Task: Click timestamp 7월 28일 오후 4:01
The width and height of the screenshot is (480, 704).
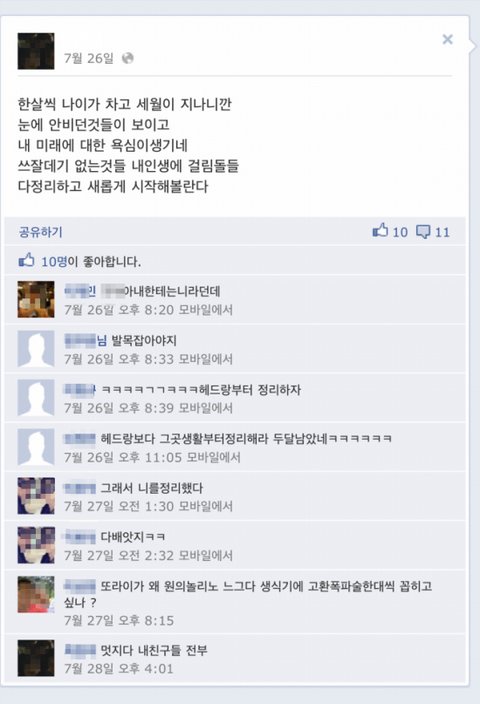Action: [x=119, y=669]
